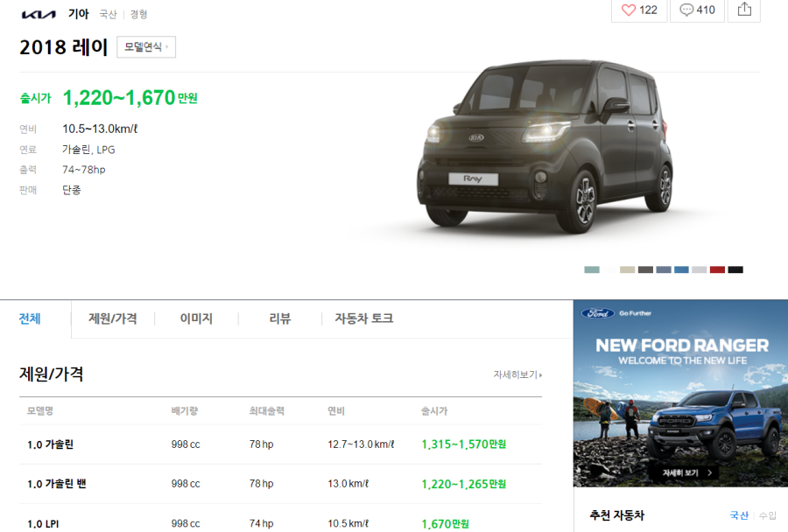Open the 모델연식 dropdown
Viewport: 788px width, 532px height.
[x=146, y=46]
